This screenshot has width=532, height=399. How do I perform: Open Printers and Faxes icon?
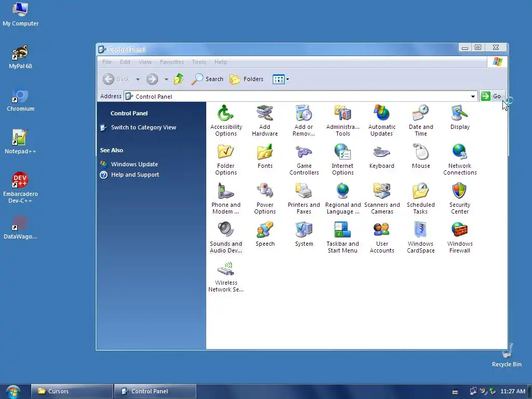(x=303, y=198)
